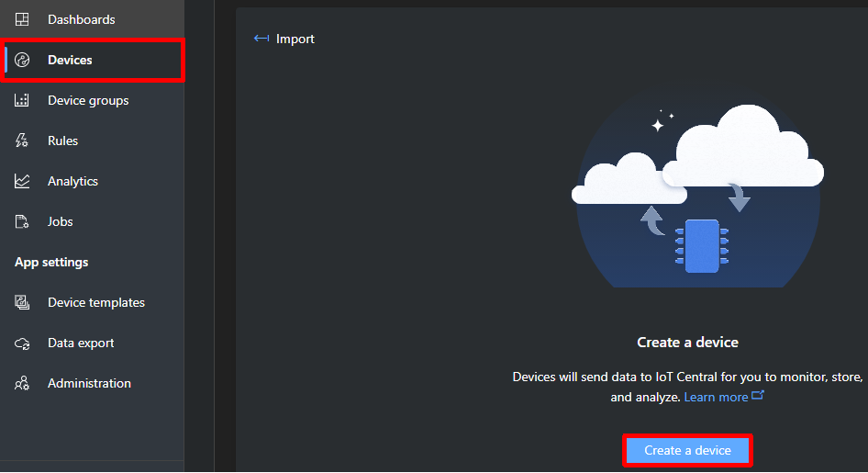Click the Import text label
This screenshot has width=868, height=473.
[295, 39]
